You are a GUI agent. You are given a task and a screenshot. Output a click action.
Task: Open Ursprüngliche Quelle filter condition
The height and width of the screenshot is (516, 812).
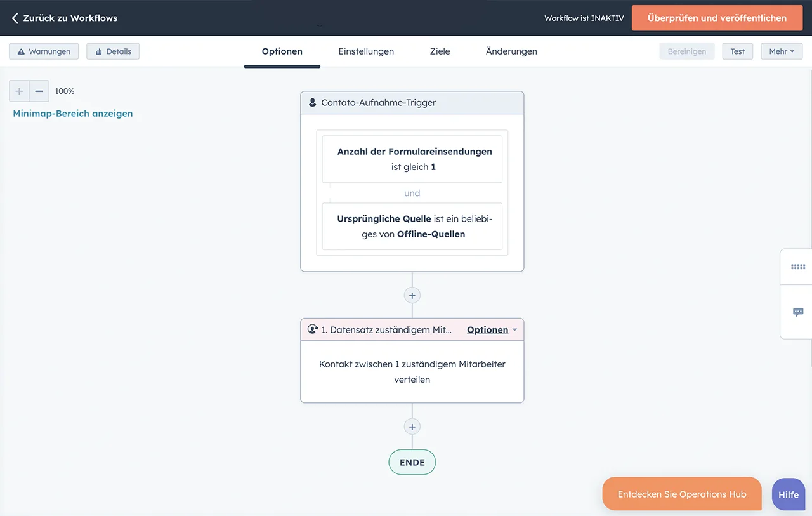coord(412,227)
